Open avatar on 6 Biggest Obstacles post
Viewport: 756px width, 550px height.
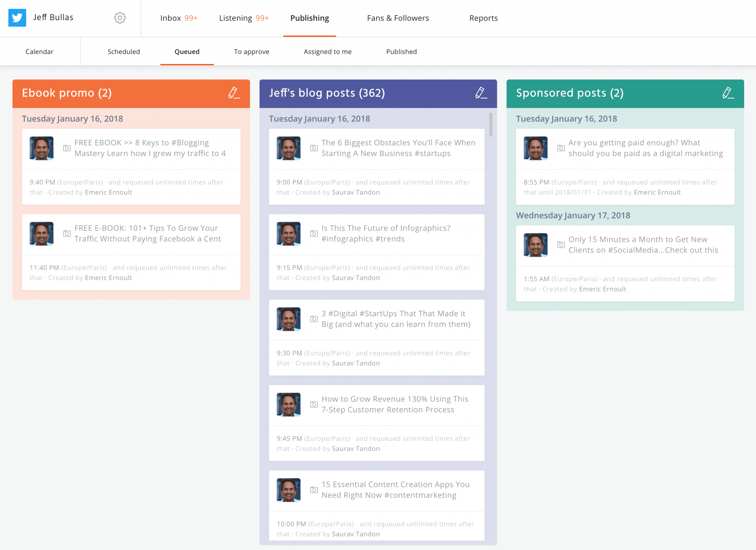tap(288, 148)
